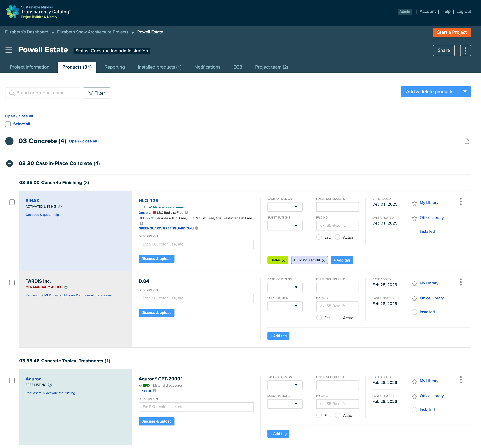The height and width of the screenshot is (448, 481).
Task: Collapse the 03 Concrete section
Action: 9,141
